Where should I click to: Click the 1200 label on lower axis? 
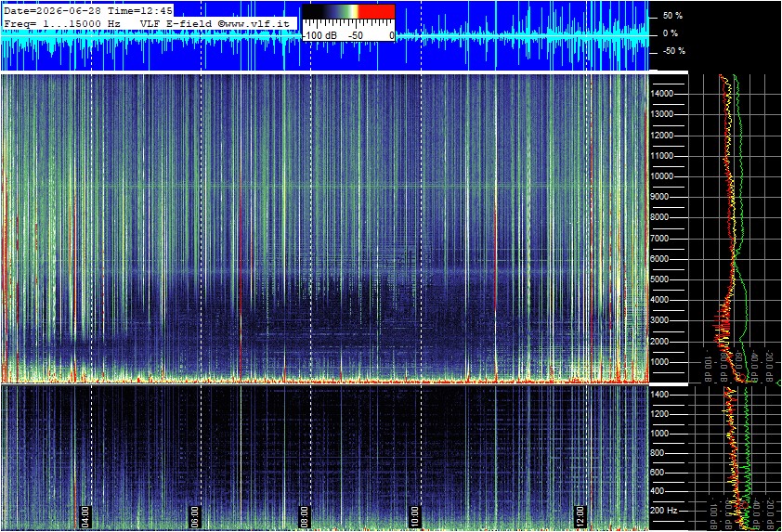click(659, 414)
